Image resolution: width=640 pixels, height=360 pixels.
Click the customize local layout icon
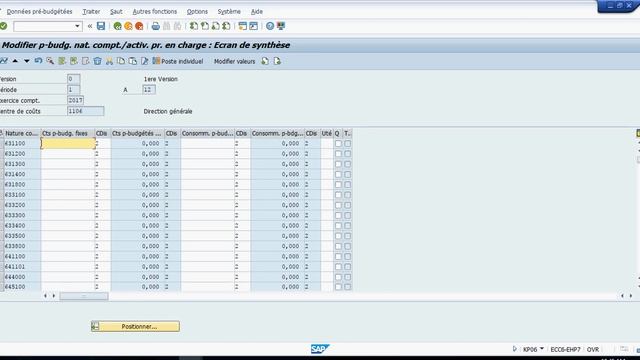tap(281, 26)
